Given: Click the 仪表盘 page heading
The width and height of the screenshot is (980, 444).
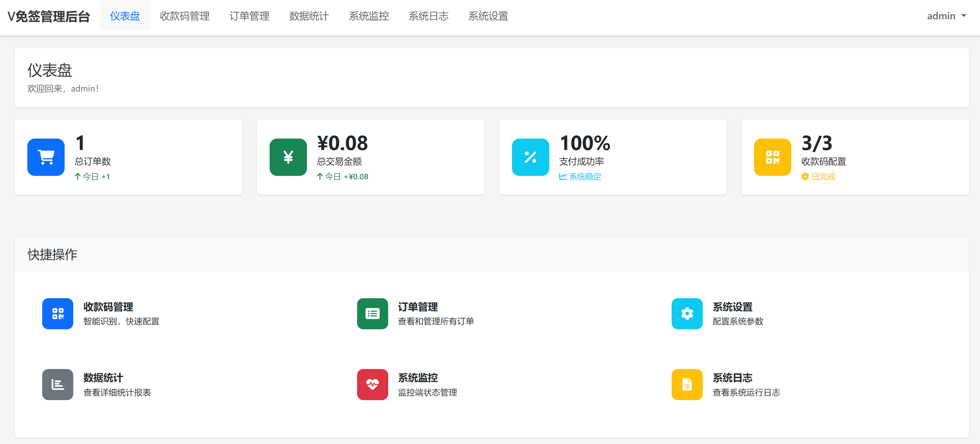Looking at the screenshot, I should (50, 70).
